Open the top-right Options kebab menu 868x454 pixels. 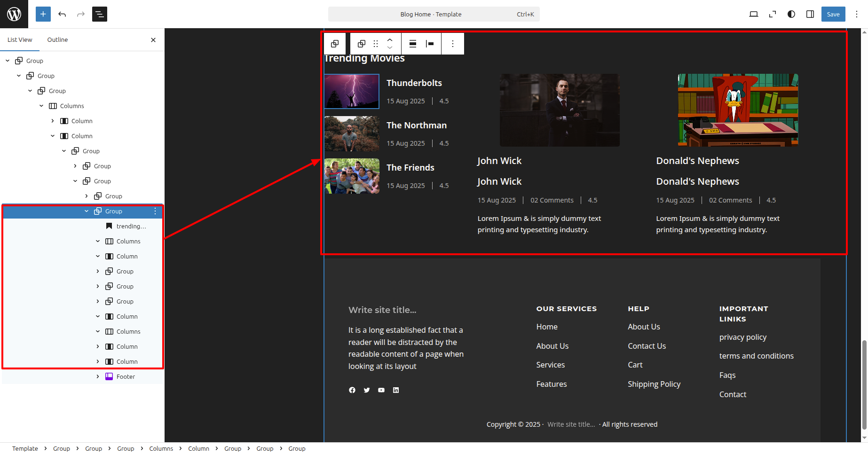coord(857,14)
